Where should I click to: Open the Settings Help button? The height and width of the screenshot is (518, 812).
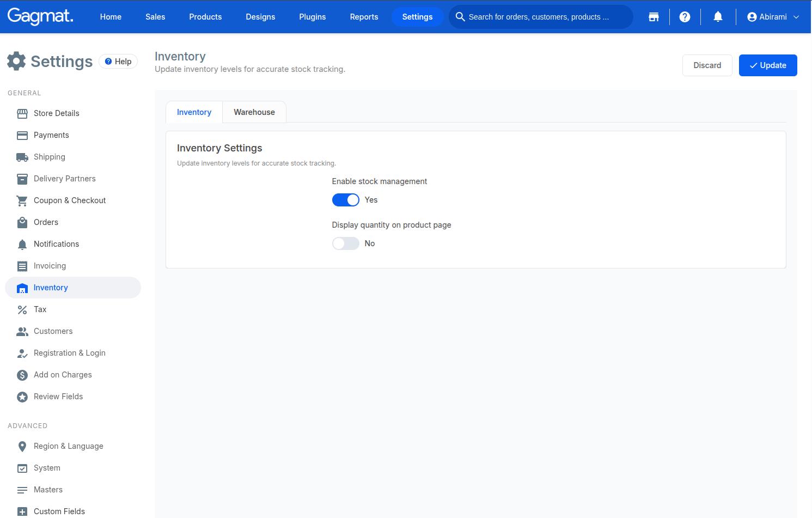tap(118, 62)
